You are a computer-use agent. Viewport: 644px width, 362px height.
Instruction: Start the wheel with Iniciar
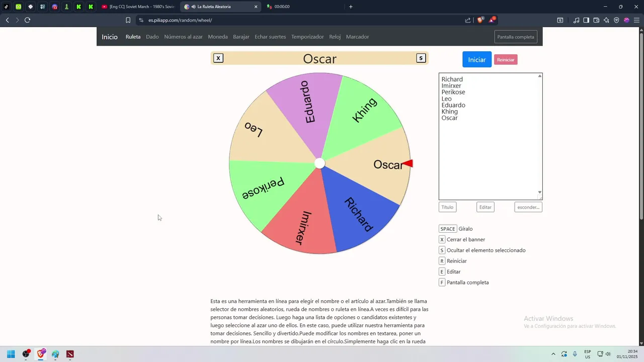click(477, 59)
